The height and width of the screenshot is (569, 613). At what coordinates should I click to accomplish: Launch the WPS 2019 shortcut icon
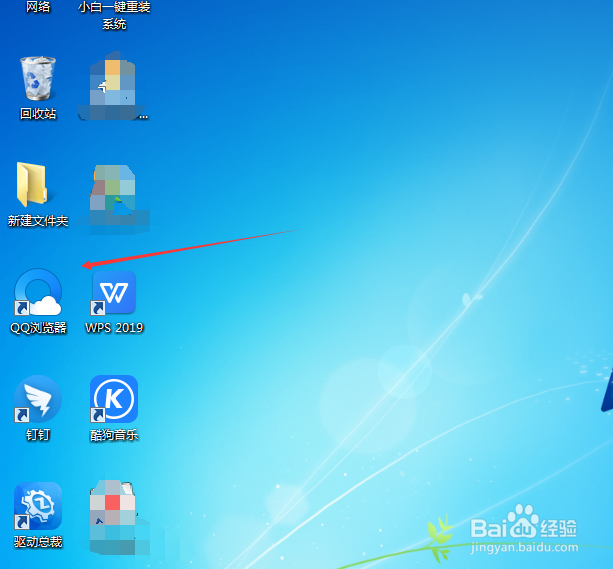click(114, 293)
